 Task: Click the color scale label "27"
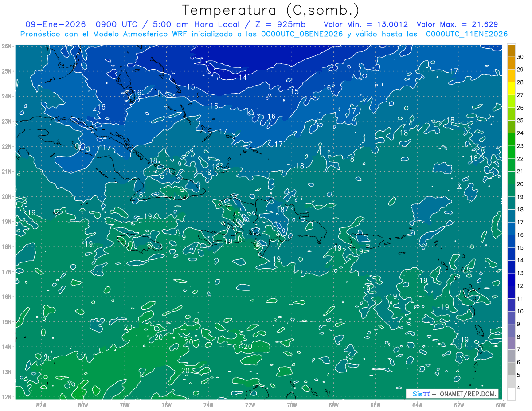pos(520,95)
